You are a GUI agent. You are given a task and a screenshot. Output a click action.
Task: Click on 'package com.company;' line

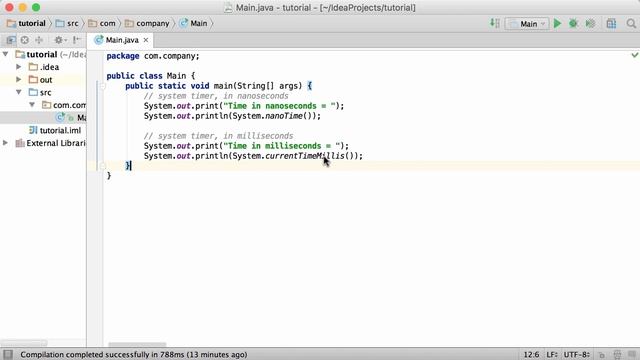coord(153,56)
